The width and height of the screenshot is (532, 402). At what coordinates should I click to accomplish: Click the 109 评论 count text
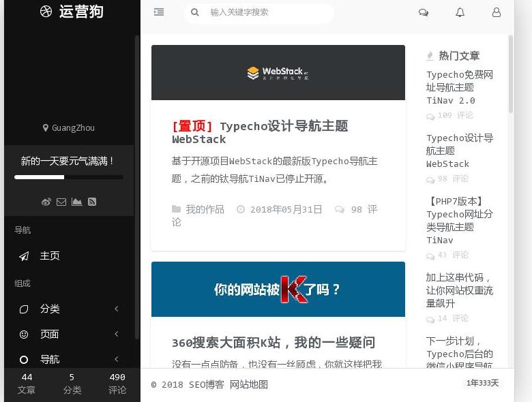pyautogui.click(x=455, y=115)
